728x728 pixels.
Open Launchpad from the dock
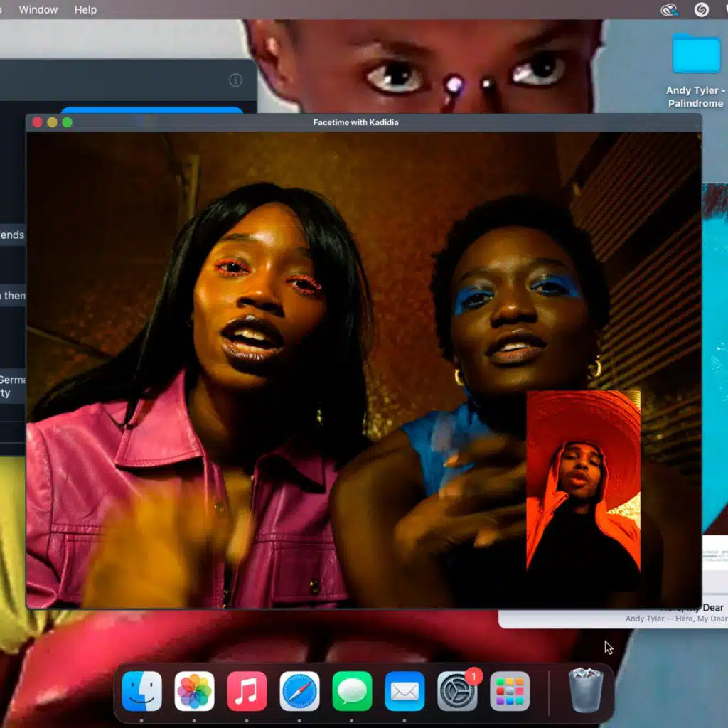click(510, 690)
